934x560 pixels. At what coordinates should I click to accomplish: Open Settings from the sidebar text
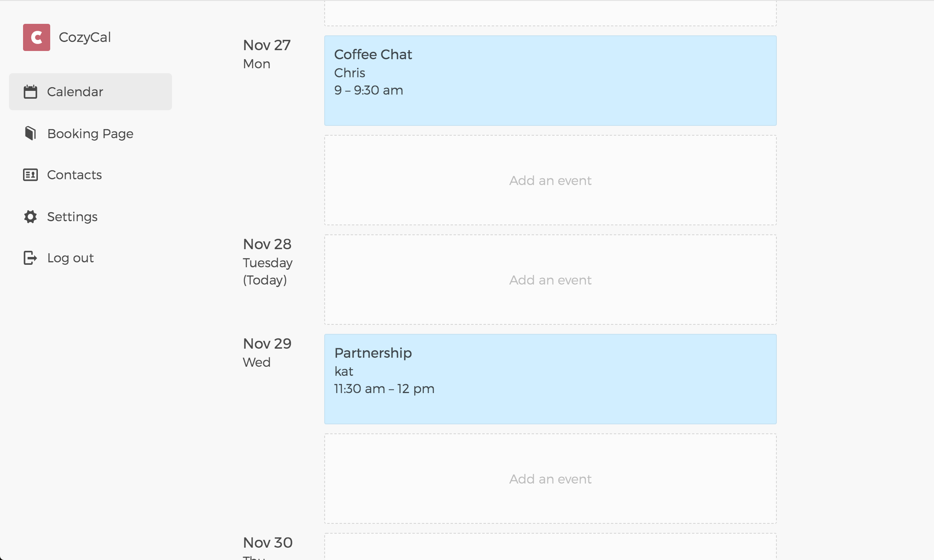point(72,217)
